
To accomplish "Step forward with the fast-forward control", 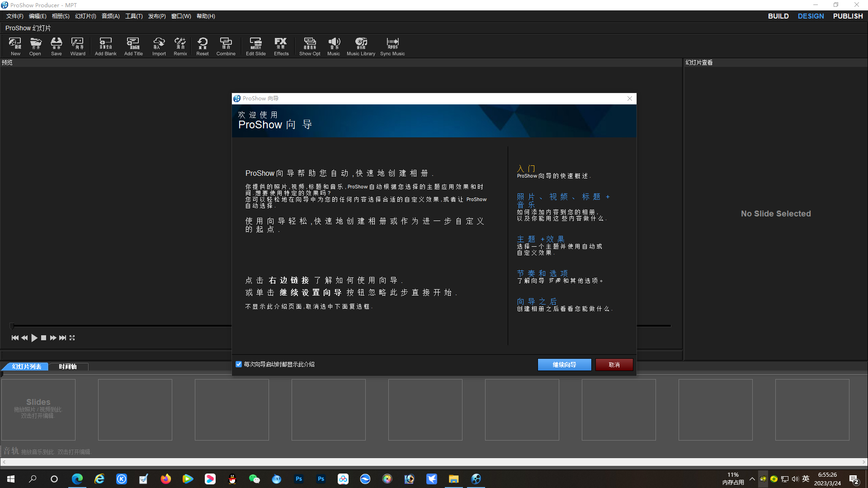I will [53, 338].
